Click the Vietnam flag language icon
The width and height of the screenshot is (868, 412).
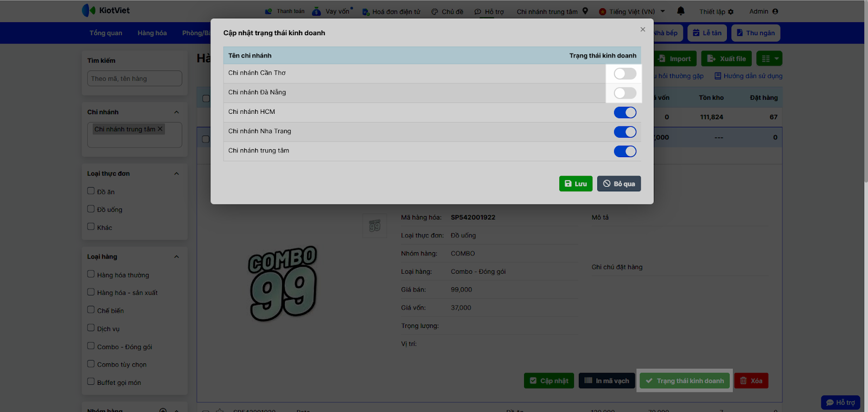[x=602, y=12]
